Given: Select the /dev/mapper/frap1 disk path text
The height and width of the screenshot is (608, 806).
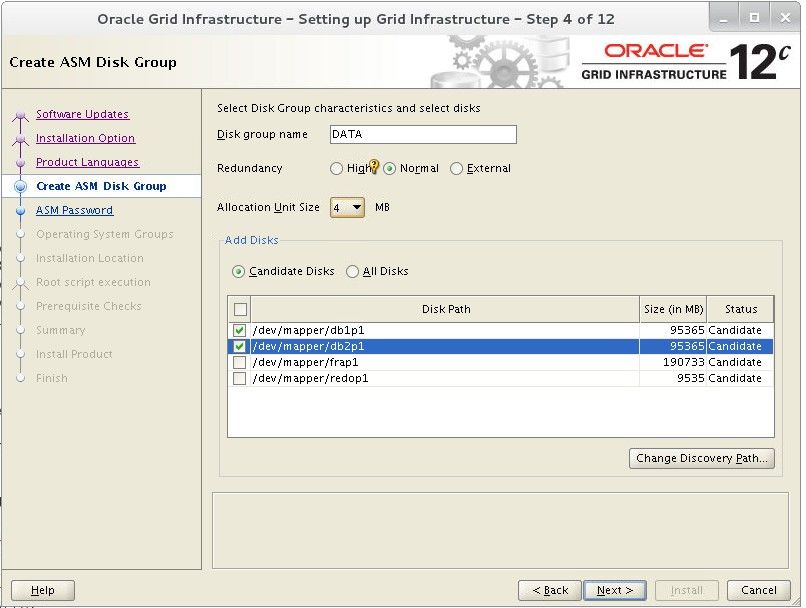Looking at the screenshot, I should pos(305,362).
